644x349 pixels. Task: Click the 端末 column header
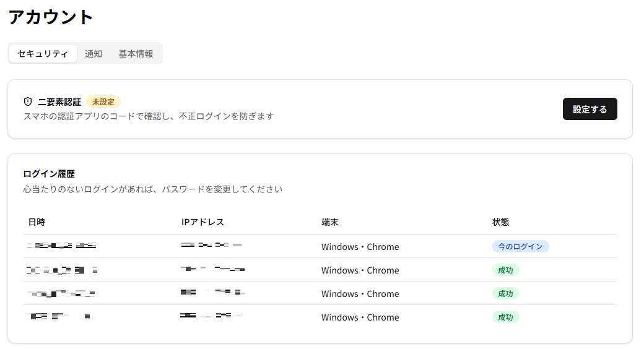pos(330,222)
